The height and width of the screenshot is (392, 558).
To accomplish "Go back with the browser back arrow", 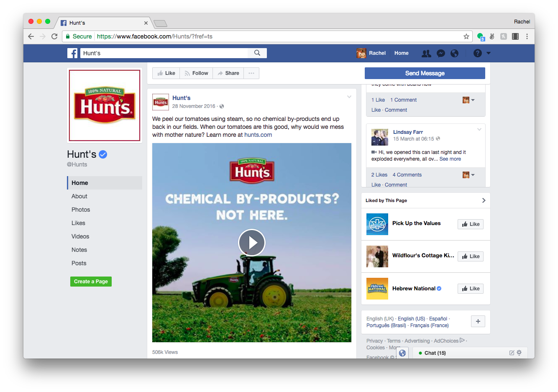I will [x=31, y=36].
